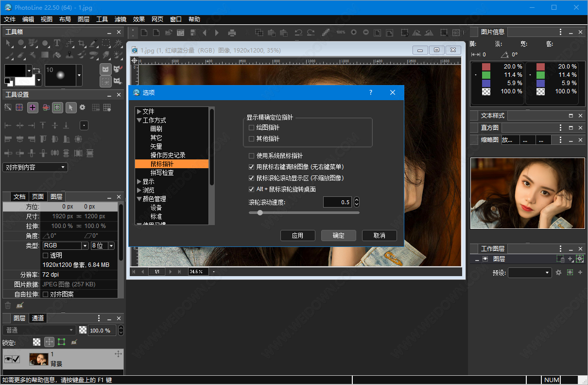Switch to the 通道 tab
The width and height of the screenshot is (588, 385).
point(38,318)
